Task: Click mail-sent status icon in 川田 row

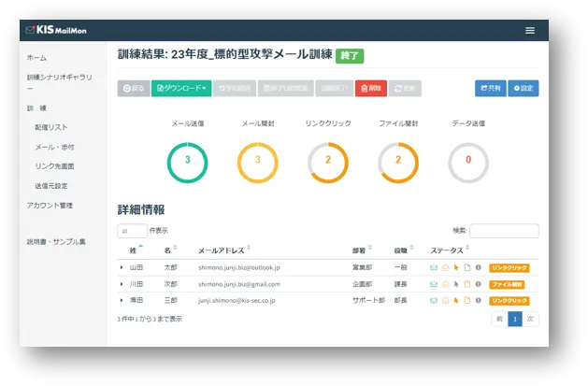Action: [x=434, y=284]
